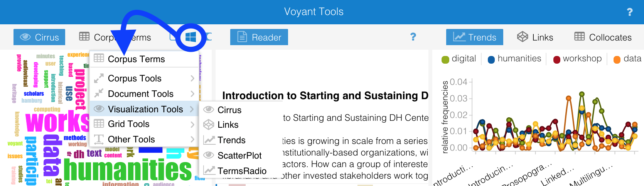Click the tool switcher windows icon

[x=191, y=37]
